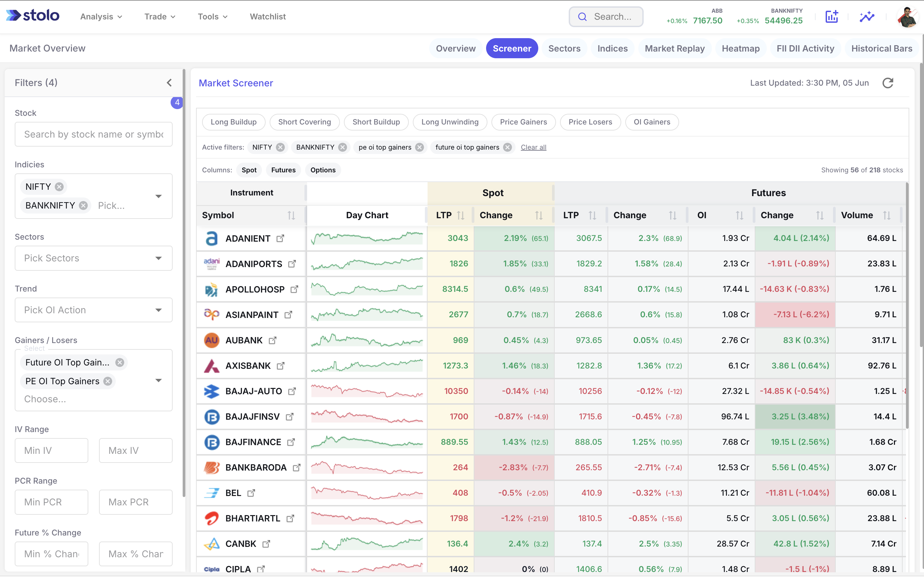Image resolution: width=924 pixels, height=577 pixels.
Task: Open ASIANPAINT external link icon
Action: point(288,315)
